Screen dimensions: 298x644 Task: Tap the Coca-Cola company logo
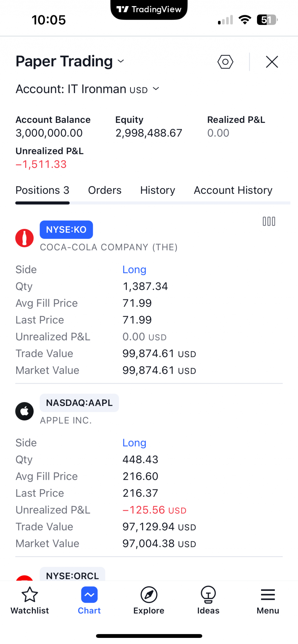point(24,238)
